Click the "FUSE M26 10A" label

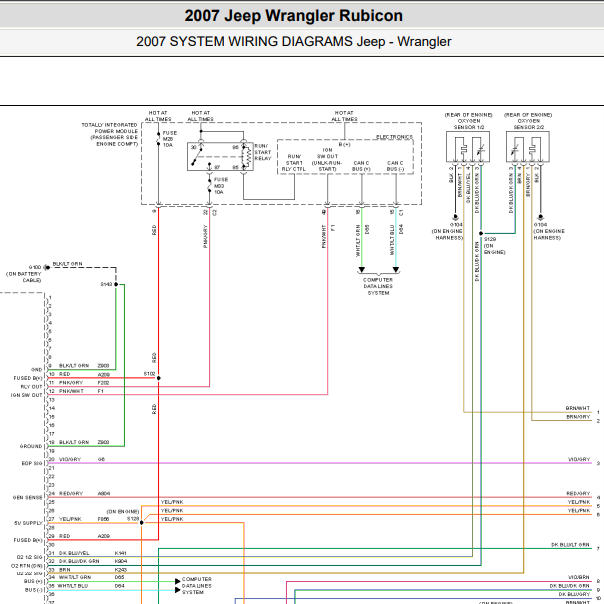pyautogui.click(x=169, y=139)
